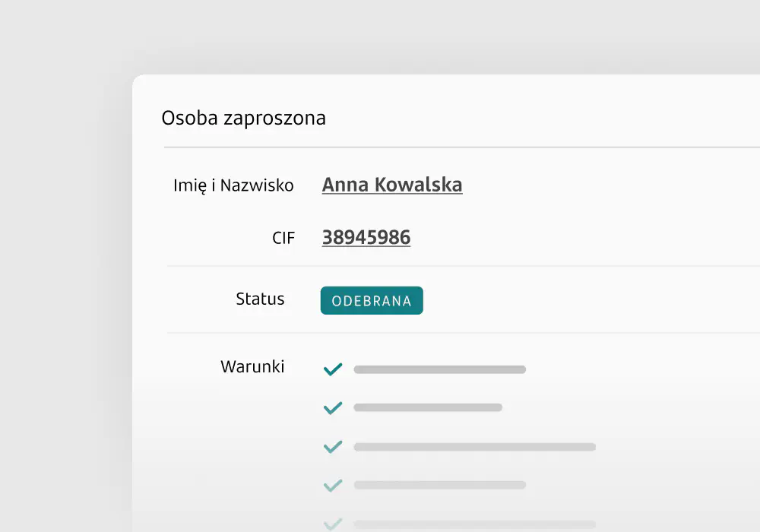This screenshot has width=760, height=532.
Task: Click the Status field label
Action: coord(260,299)
